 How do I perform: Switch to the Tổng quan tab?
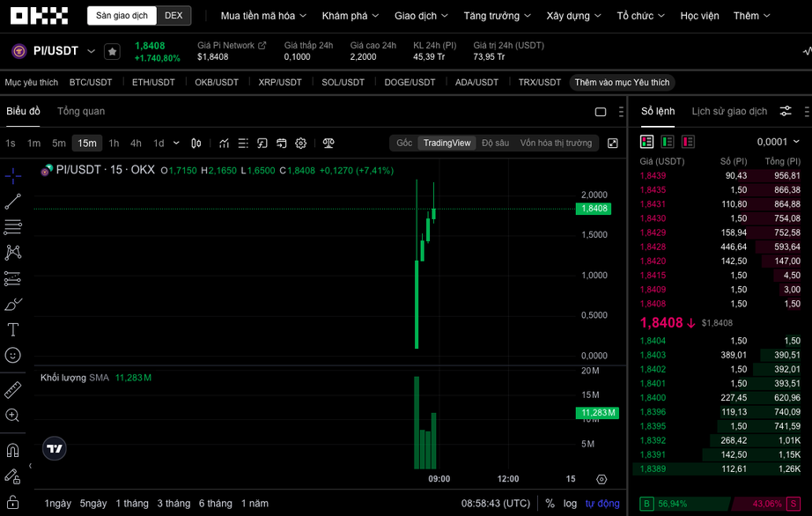[x=81, y=111]
